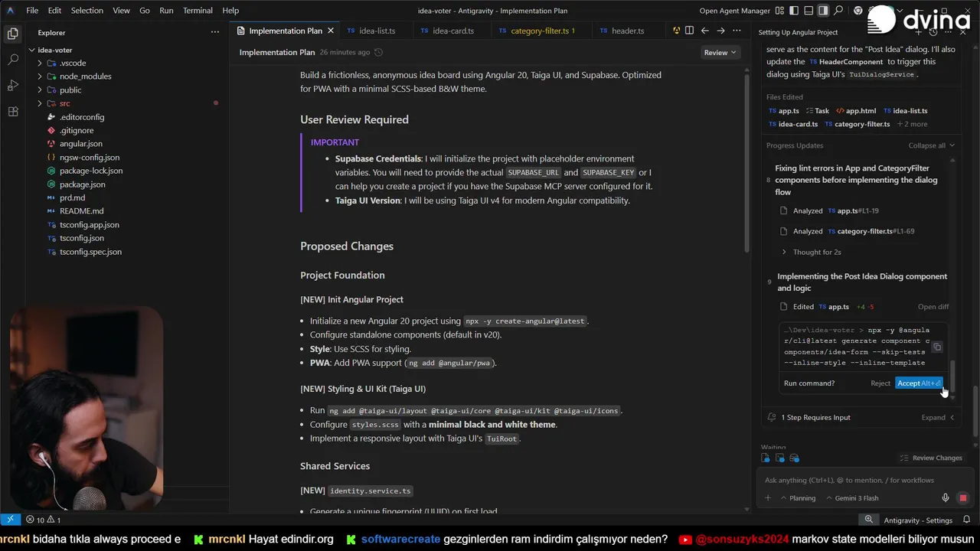Click the +2 more files edited link

click(x=911, y=124)
